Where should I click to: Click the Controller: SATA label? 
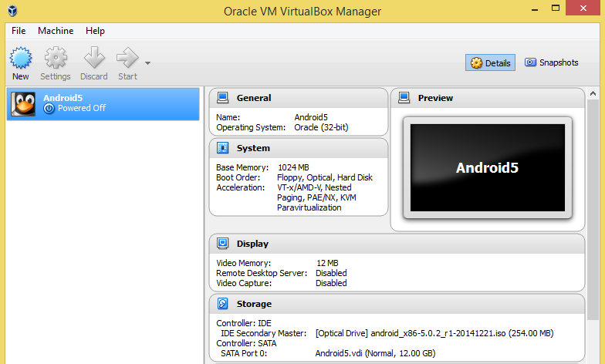[x=246, y=343]
